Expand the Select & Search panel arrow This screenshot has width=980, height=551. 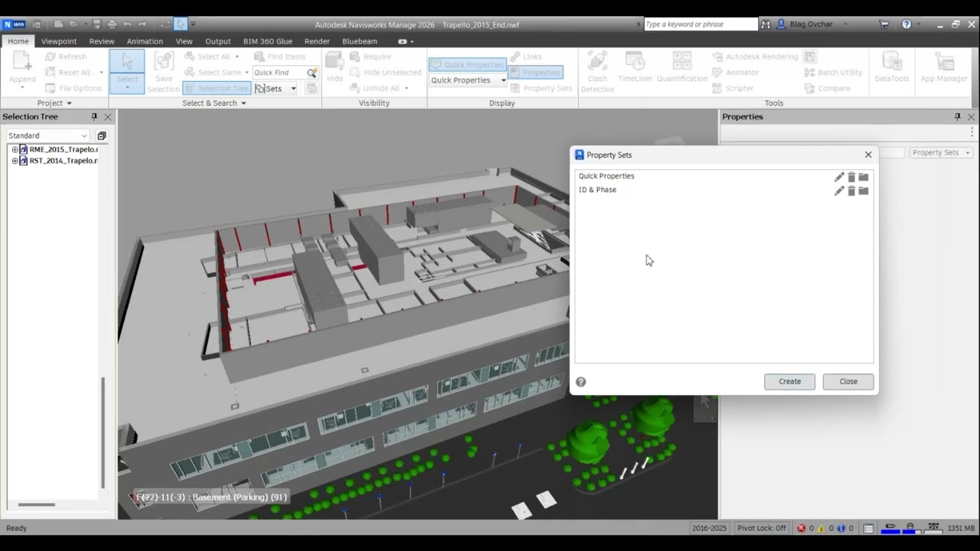tap(243, 103)
